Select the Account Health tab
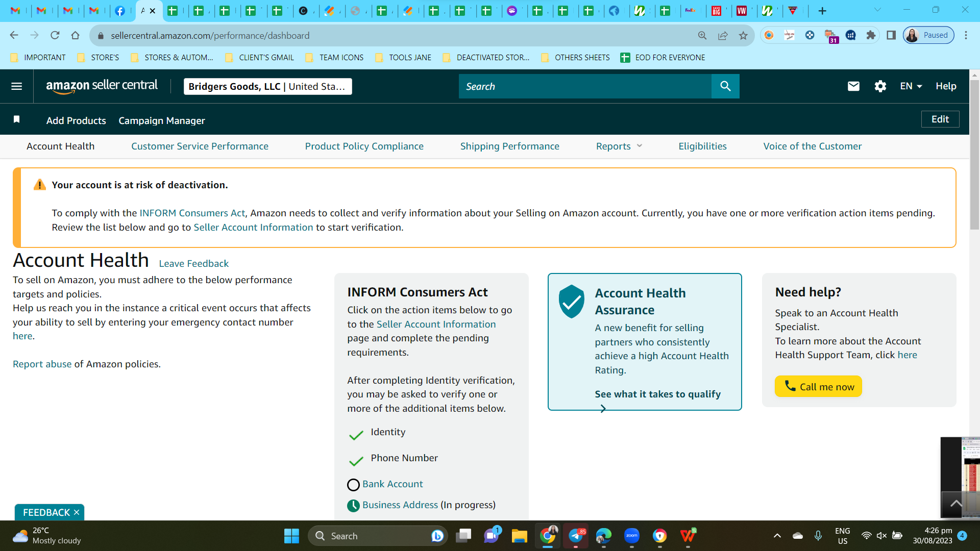This screenshot has width=980, height=551. [x=60, y=146]
